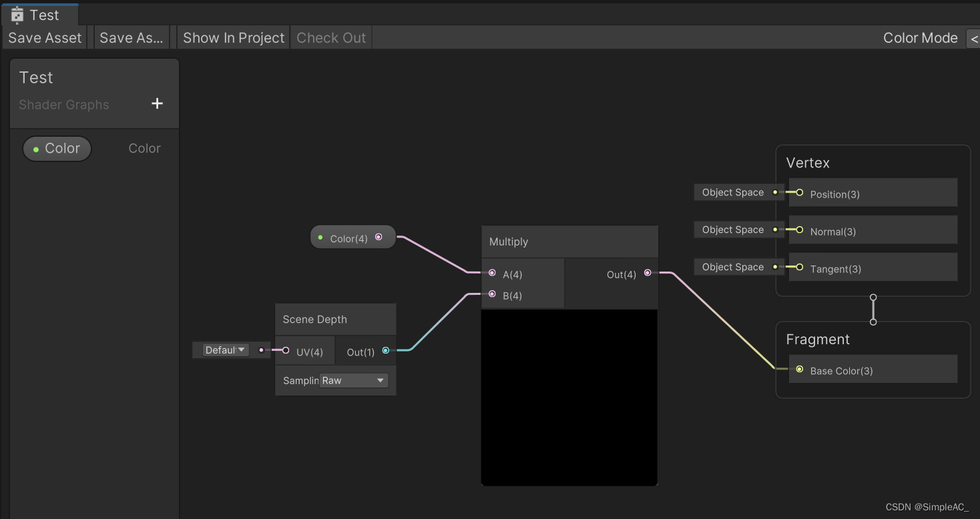Click the Scene Depth Out(1) output port

pos(386,350)
